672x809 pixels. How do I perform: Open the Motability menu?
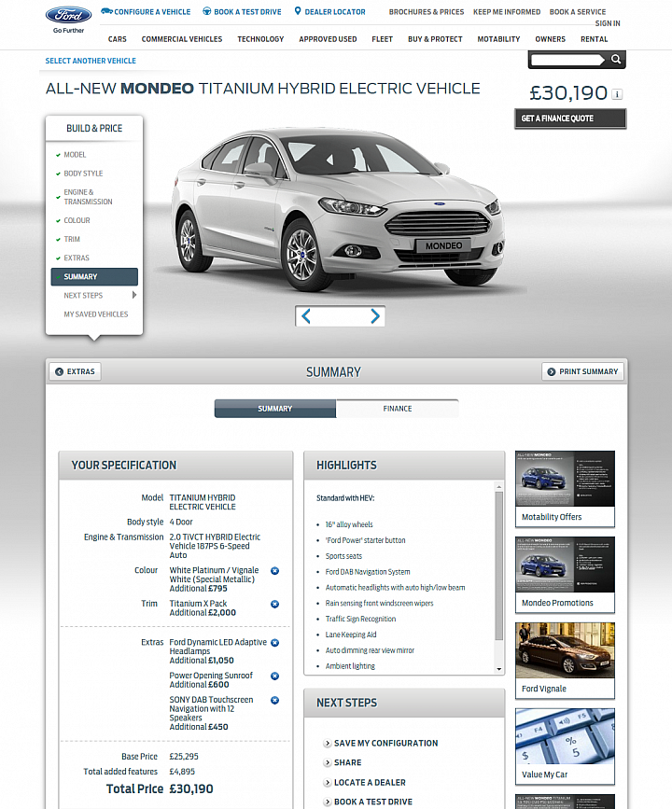[498, 39]
